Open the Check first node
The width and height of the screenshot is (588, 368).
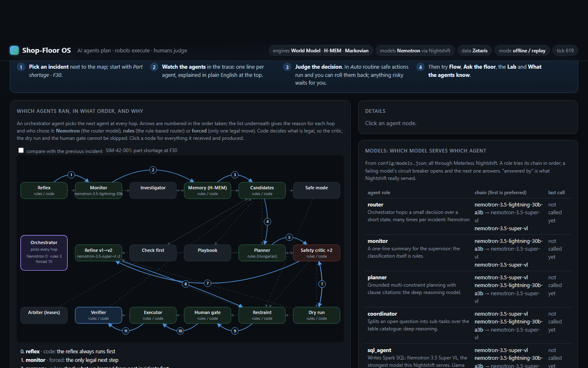[153, 253]
